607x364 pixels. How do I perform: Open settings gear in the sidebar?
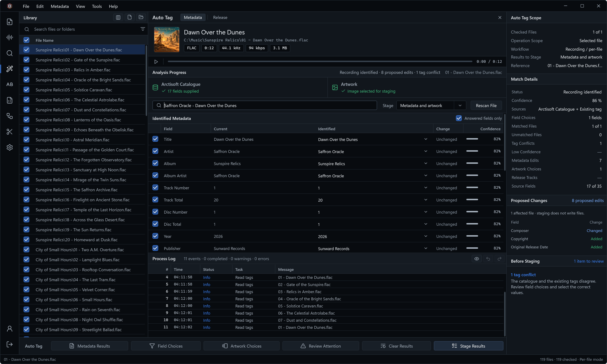[10, 147]
